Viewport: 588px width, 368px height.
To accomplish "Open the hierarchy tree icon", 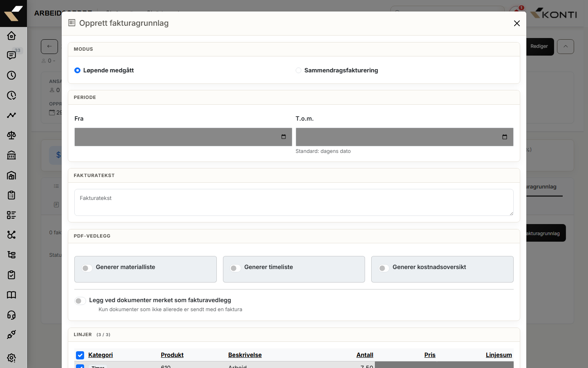I will [11, 255].
